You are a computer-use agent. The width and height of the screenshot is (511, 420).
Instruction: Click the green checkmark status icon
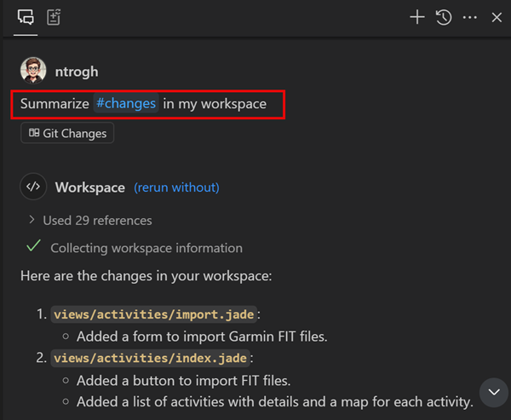33,247
